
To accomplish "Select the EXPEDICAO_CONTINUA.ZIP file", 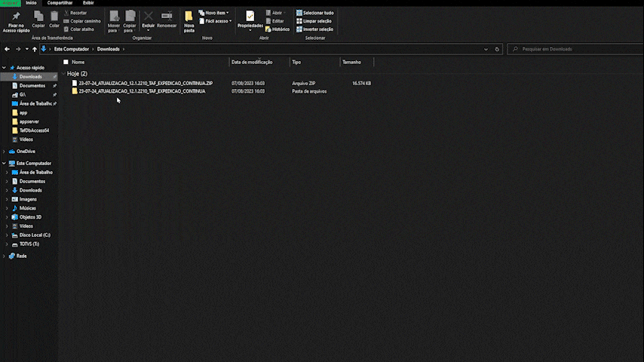I will tap(146, 83).
